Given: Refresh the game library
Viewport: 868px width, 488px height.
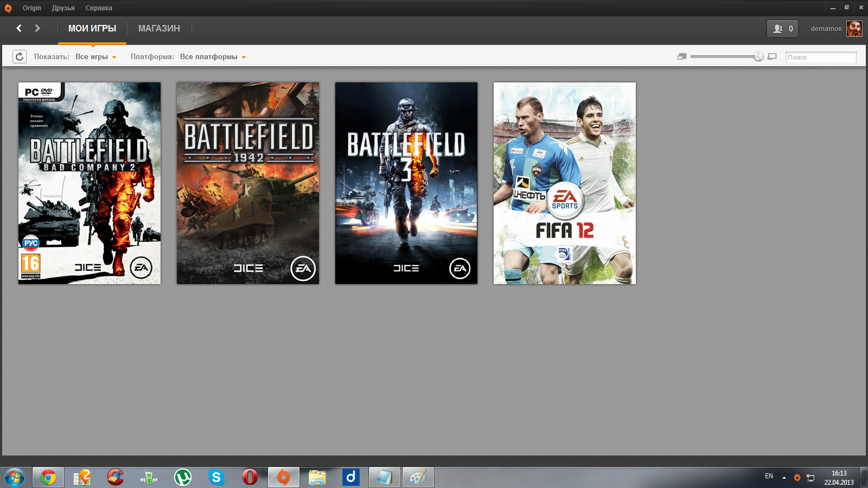Looking at the screenshot, I should 20,56.
